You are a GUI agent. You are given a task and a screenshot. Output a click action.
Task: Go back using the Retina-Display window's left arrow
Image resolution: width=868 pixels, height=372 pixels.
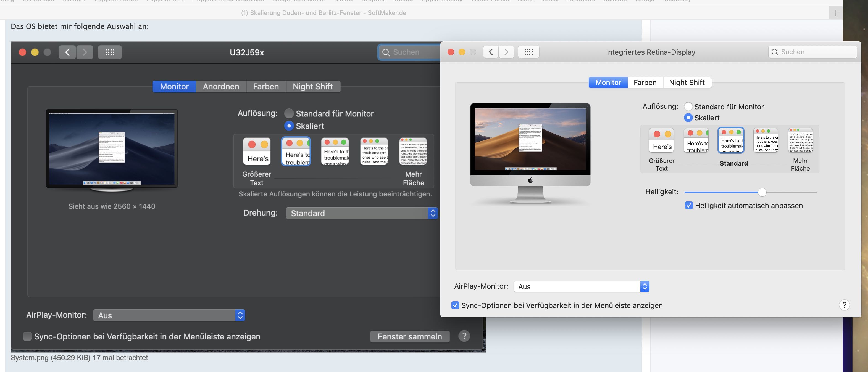point(491,52)
